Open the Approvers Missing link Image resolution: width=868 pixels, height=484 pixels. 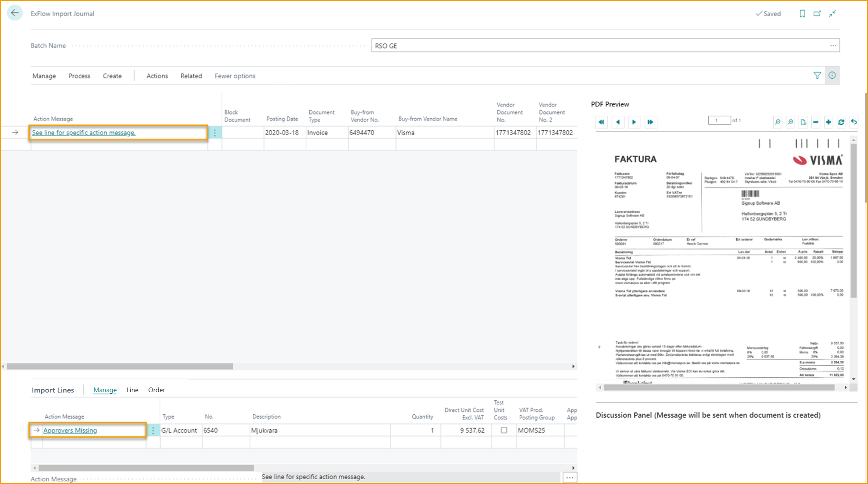pos(70,431)
